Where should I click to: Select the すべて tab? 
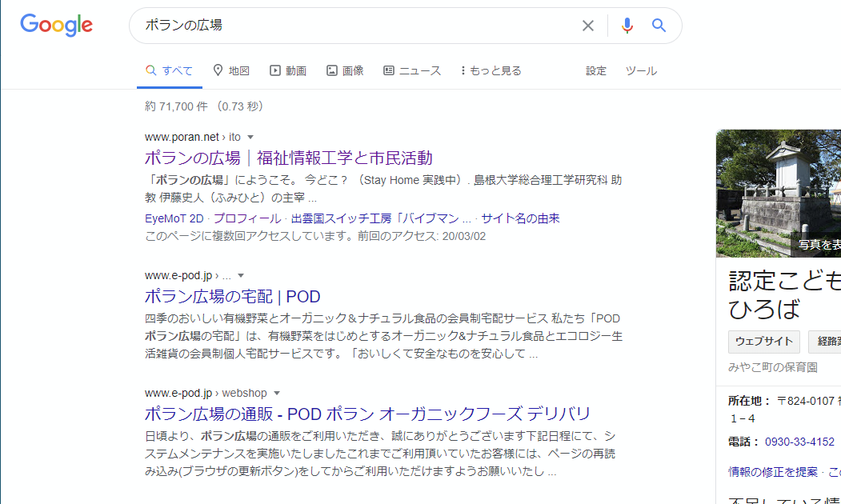click(x=170, y=70)
